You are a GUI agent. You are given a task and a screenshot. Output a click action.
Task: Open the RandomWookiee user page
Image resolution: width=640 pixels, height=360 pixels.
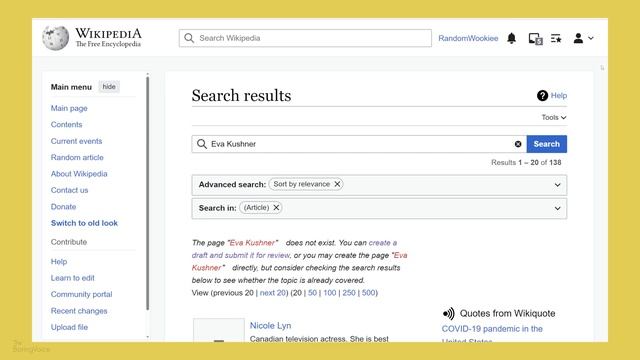(x=468, y=38)
